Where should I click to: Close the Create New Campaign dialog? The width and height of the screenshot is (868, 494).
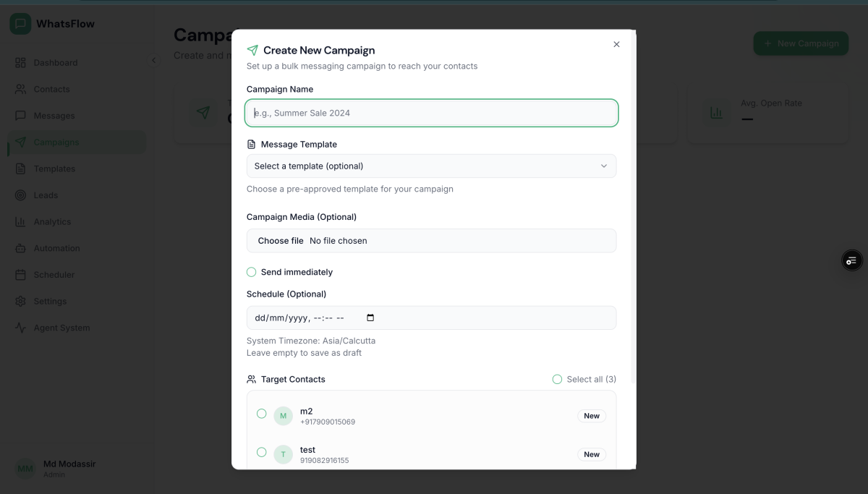616,44
